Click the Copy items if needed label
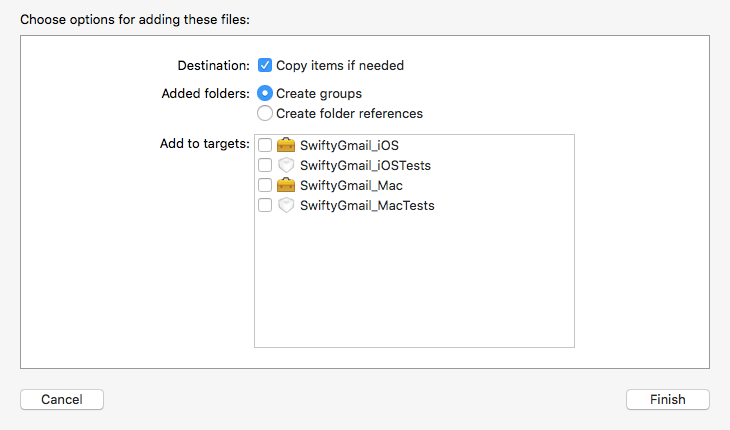The image size is (730, 430). point(340,65)
